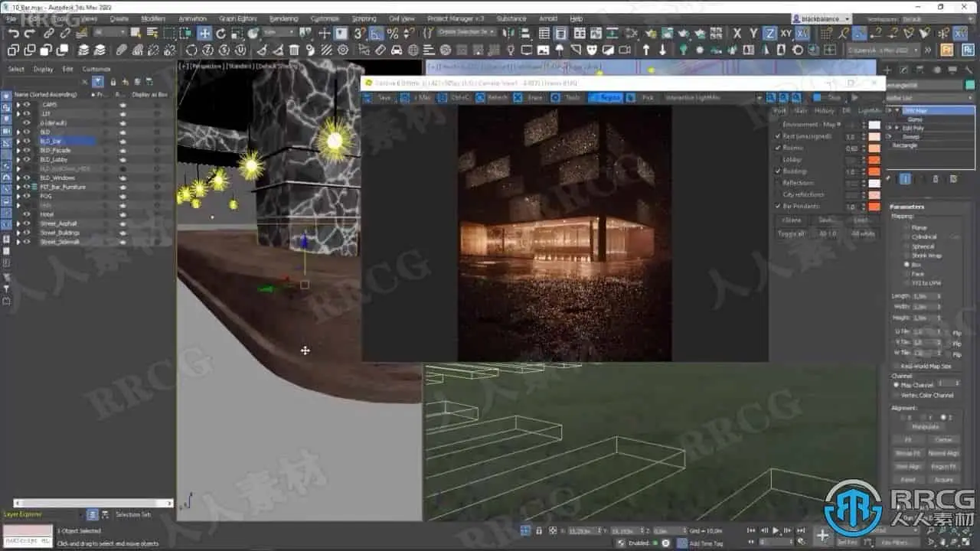Switch to the Post tab in frame buffer

pyautogui.click(x=779, y=110)
